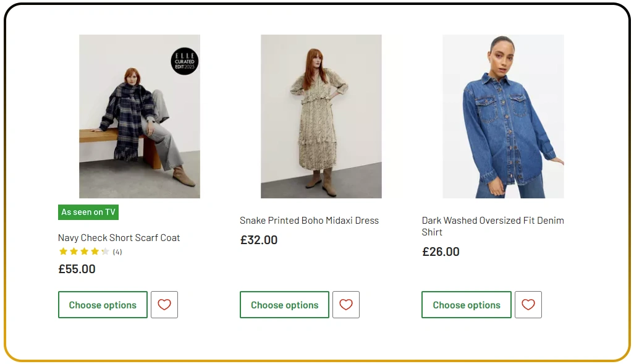
Task: Click the £55.00 price text
Action: click(x=76, y=269)
